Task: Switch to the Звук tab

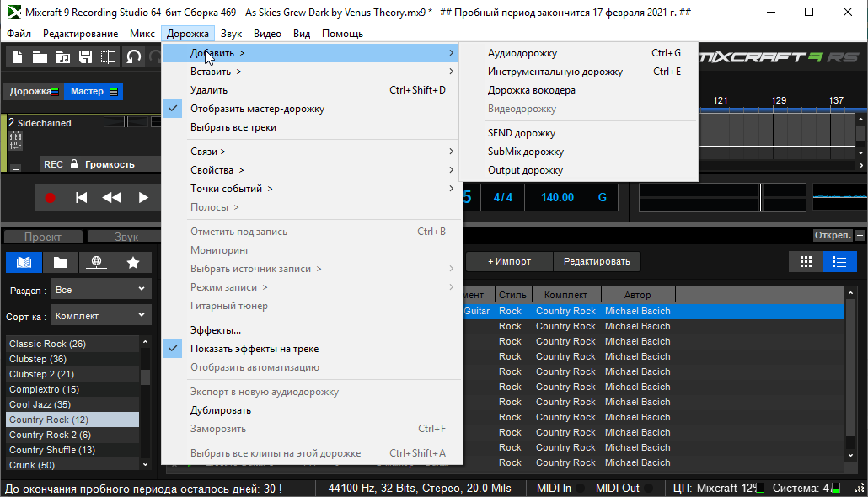Action: pos(126,237)
